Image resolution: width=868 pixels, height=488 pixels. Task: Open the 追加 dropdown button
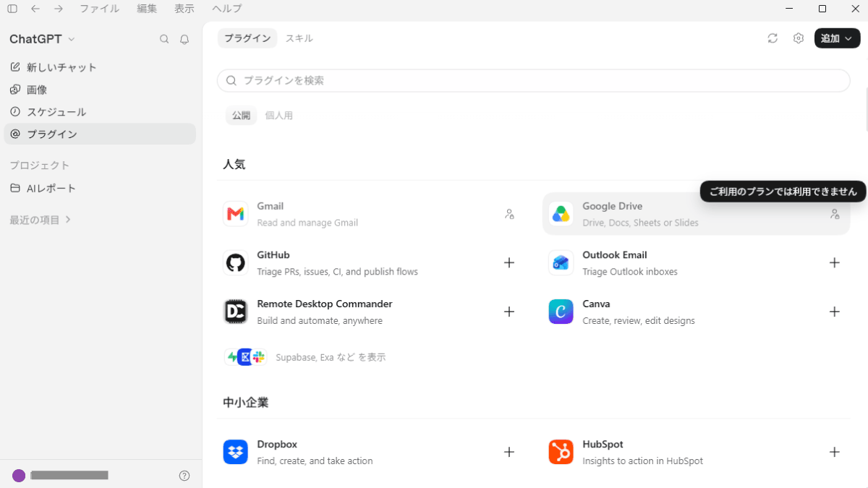coord(837,38)
